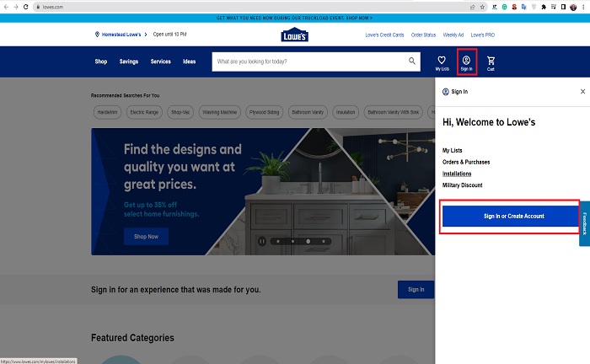
Task: Select Washing Machine recommended search
Action: coord(220,112)
